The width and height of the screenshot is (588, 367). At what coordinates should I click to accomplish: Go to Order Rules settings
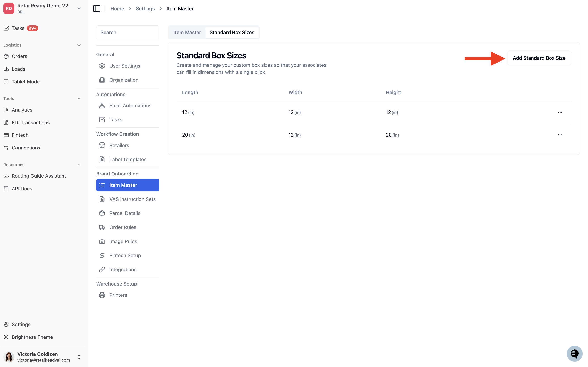pyautogui.click(x=128, y=227)
